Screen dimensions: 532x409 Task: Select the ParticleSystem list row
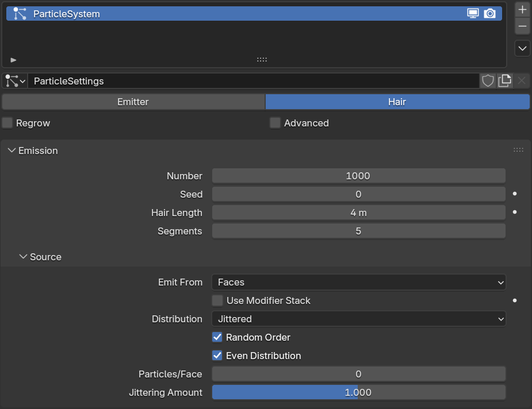(254, 14)
